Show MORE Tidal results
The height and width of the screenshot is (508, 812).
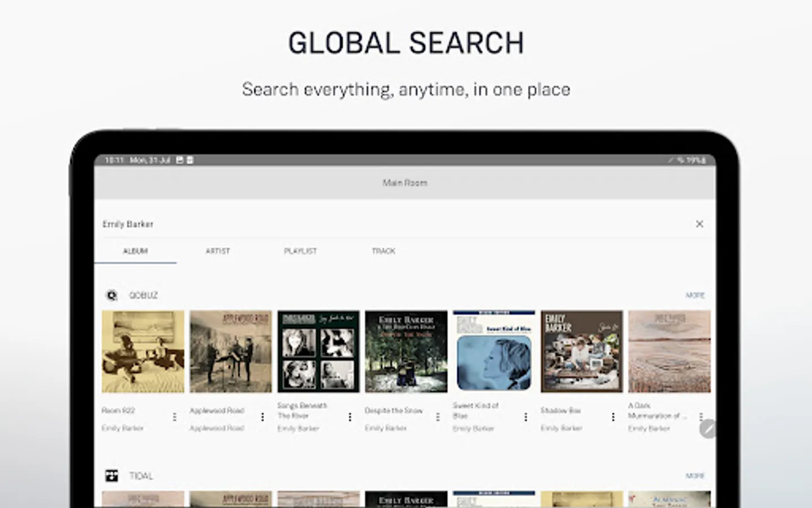pyautogui.click(x=695, y=476)
